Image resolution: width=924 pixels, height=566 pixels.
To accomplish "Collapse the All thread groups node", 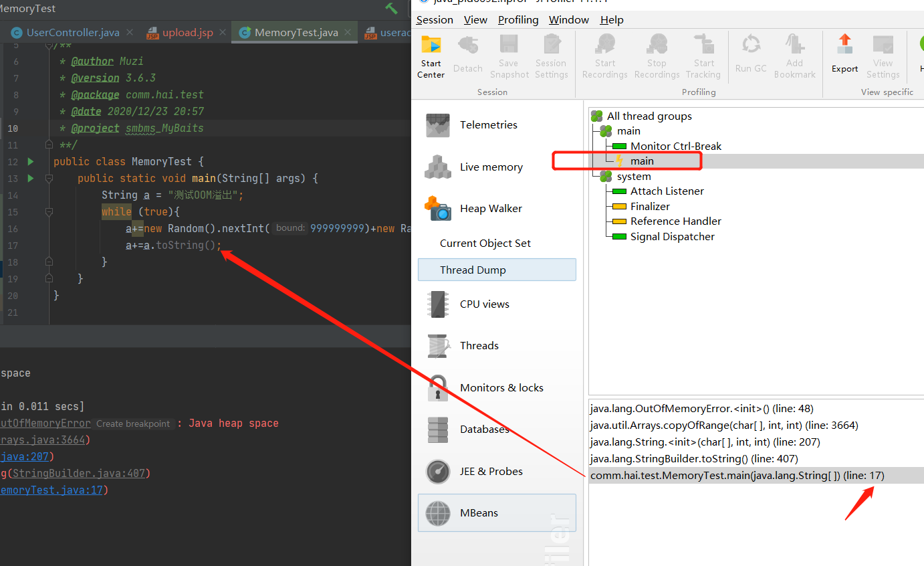I will 649,116.
